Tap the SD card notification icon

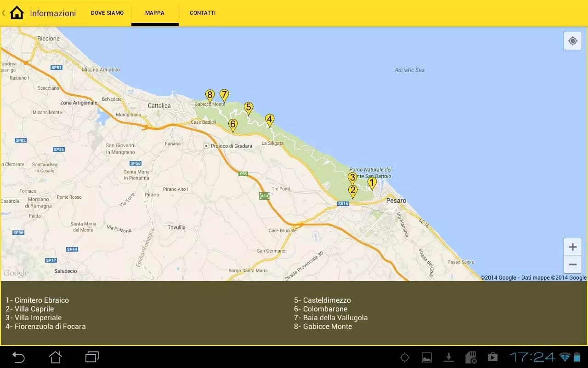point(471,357)
